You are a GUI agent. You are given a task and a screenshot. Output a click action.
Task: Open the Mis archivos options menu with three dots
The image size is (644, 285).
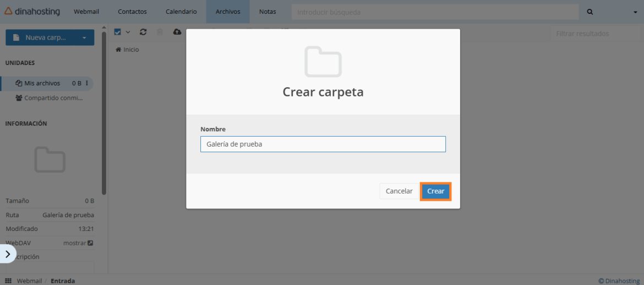coord(86,83)
